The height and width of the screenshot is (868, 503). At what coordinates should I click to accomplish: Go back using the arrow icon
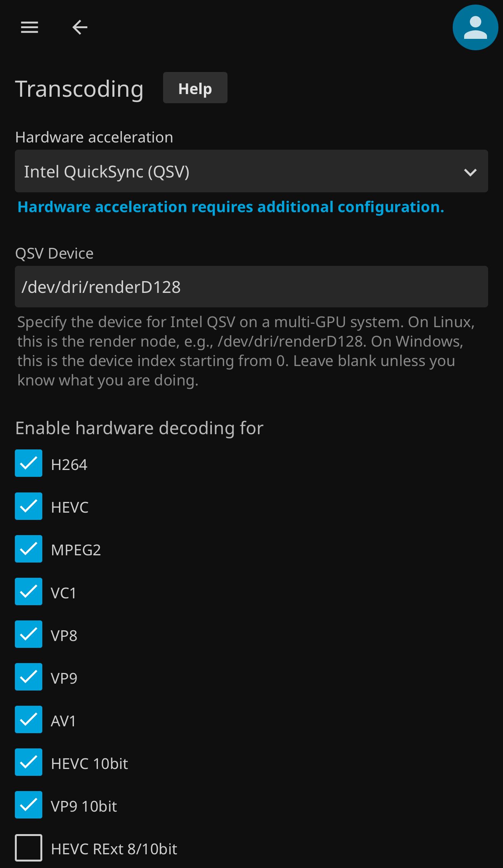click(x=80, y=27)
